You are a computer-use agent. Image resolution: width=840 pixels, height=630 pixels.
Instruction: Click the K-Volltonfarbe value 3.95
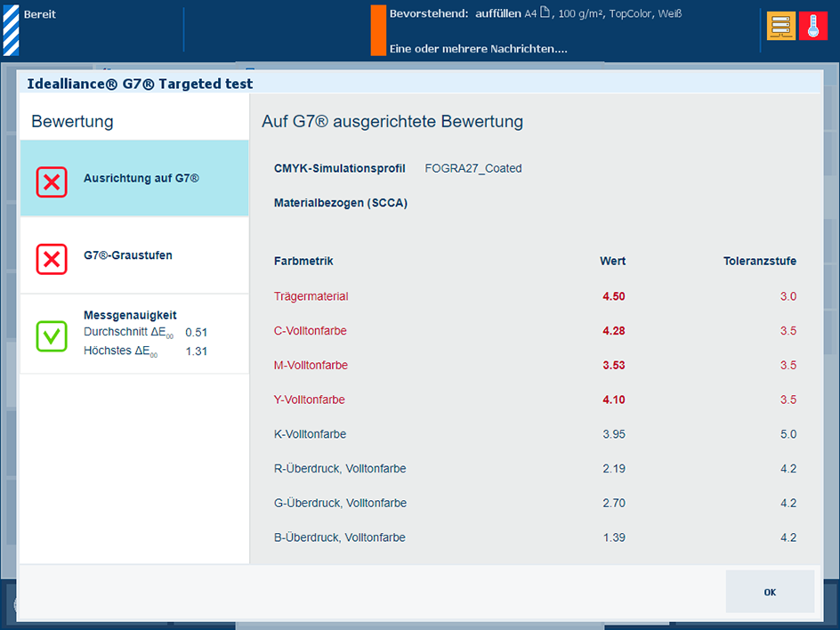(614, 434)
